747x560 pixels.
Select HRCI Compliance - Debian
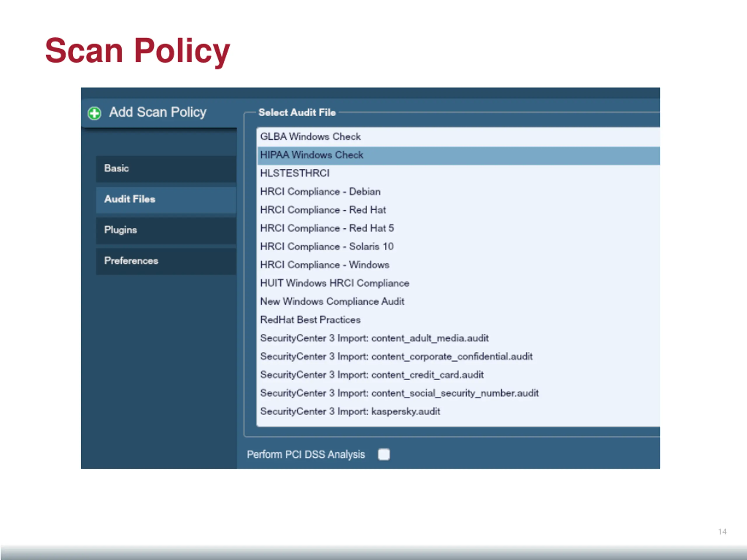(458, 192)
